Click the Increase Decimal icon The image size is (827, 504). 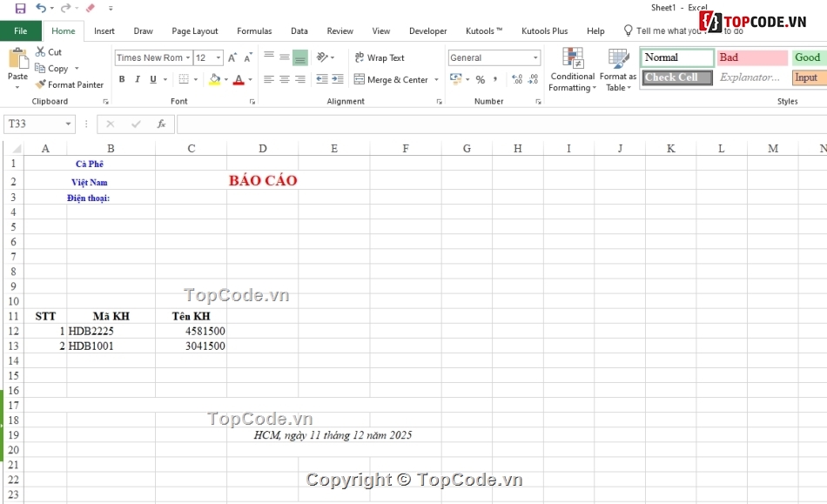click(517, 79)
